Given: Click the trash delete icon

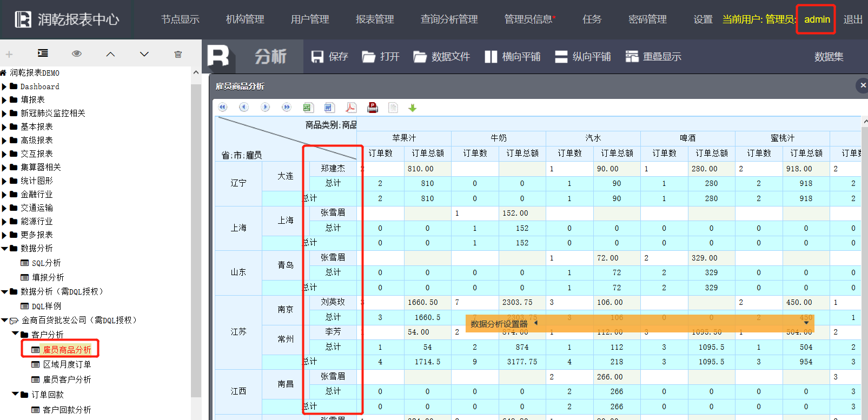Looking at the screenshot, I should pos(178,54).
